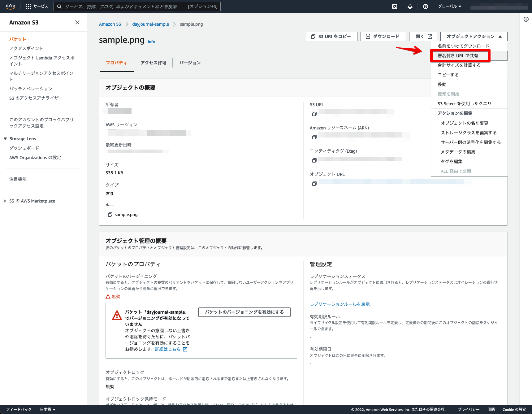Choose オブジェクトの名前変更 menu item

[x=469, y=123]
